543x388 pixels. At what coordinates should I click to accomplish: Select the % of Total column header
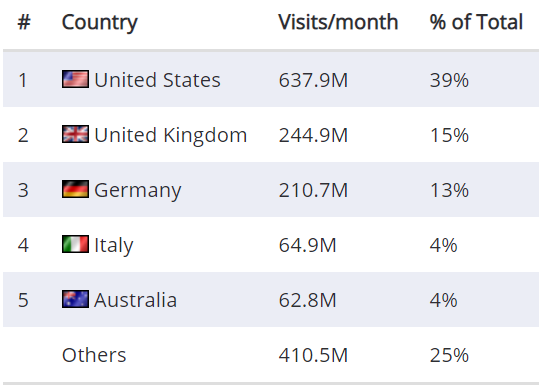coord(476,22)
